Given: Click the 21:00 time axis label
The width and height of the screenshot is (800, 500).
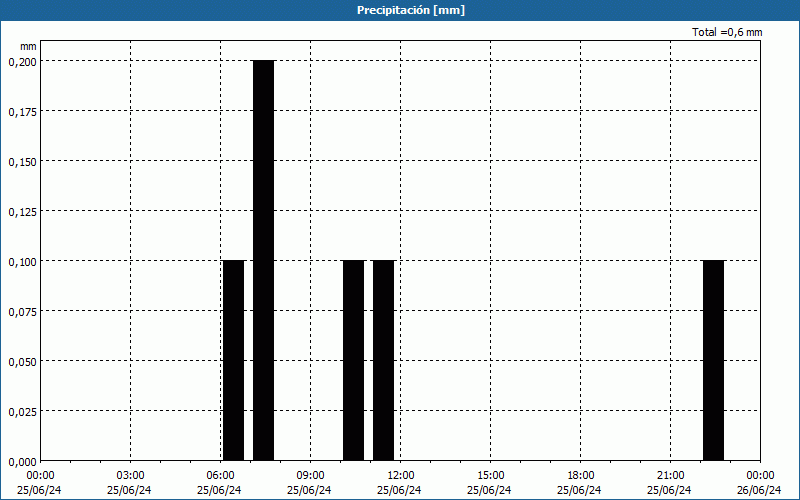Looking at the screenshot, I should click(670, 476).
